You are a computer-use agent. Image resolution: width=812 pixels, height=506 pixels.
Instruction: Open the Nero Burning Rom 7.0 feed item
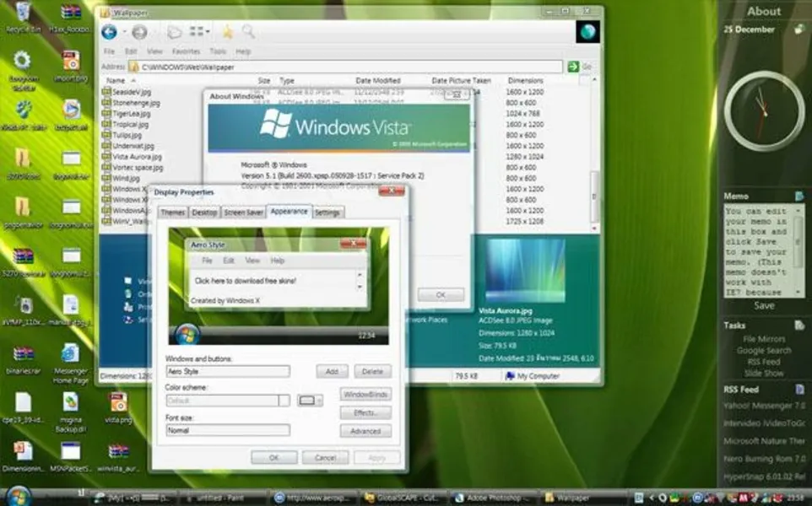coord(765,459)
